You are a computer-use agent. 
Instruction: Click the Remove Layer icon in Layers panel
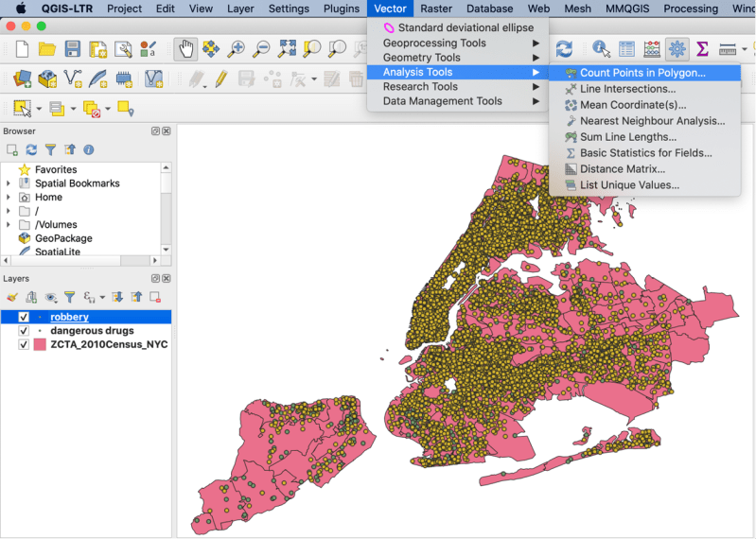tap(155, 297)
